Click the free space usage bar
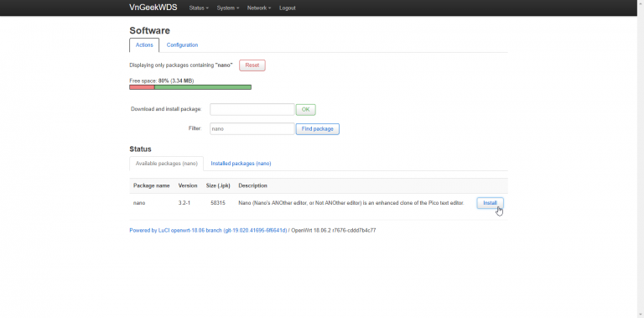The image size is (644, 318). 190,87
